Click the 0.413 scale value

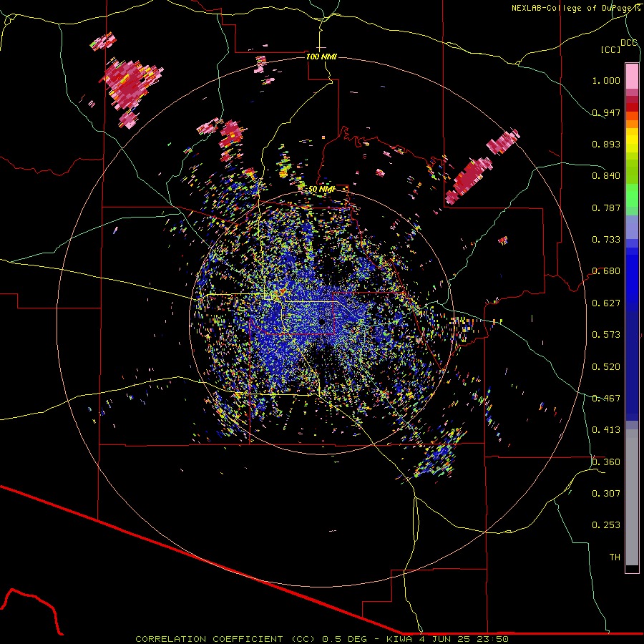(x=606, y=430)
